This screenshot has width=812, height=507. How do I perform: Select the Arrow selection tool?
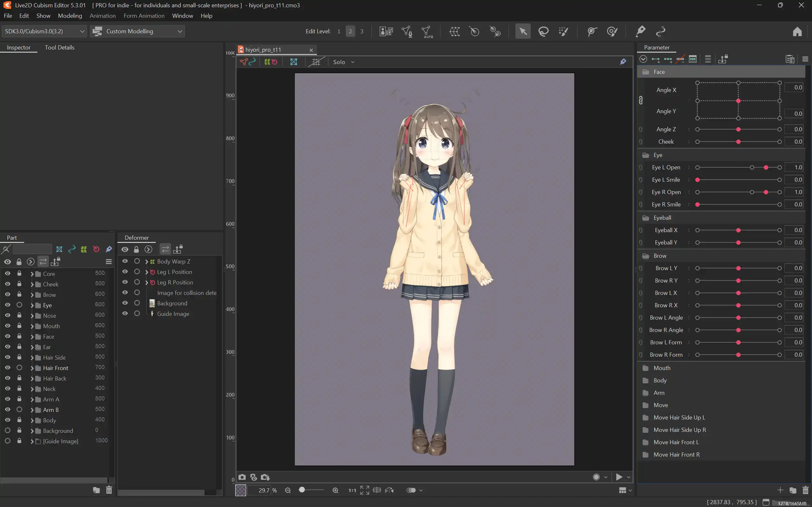[x=523, y=31]
